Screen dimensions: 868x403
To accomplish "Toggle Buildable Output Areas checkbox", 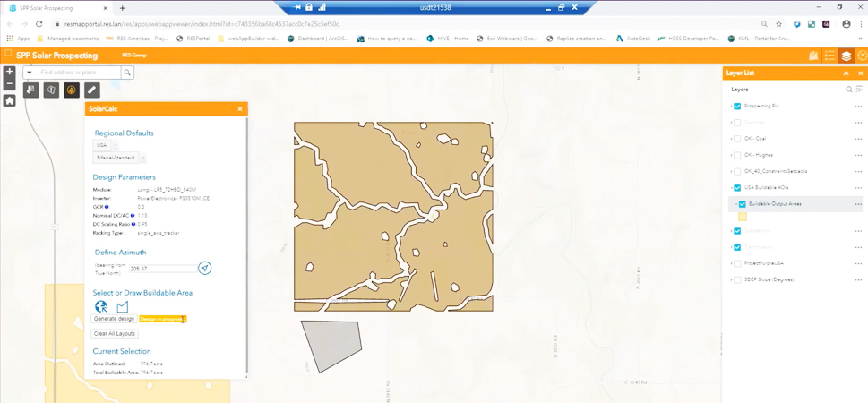I will pos(743,204).
